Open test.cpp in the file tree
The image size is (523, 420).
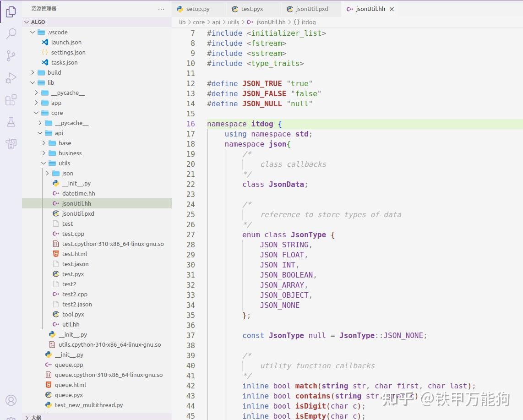(x=97, y=234)
